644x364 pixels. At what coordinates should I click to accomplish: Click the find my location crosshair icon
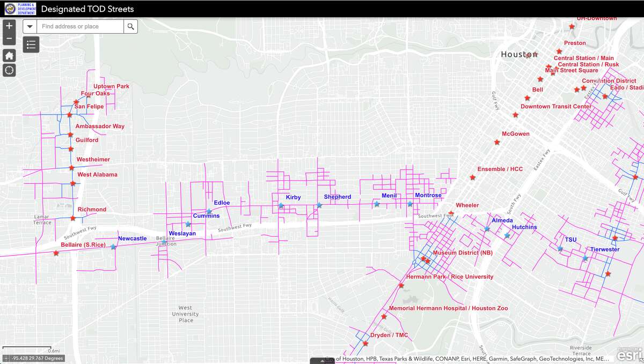pos(9,70)
